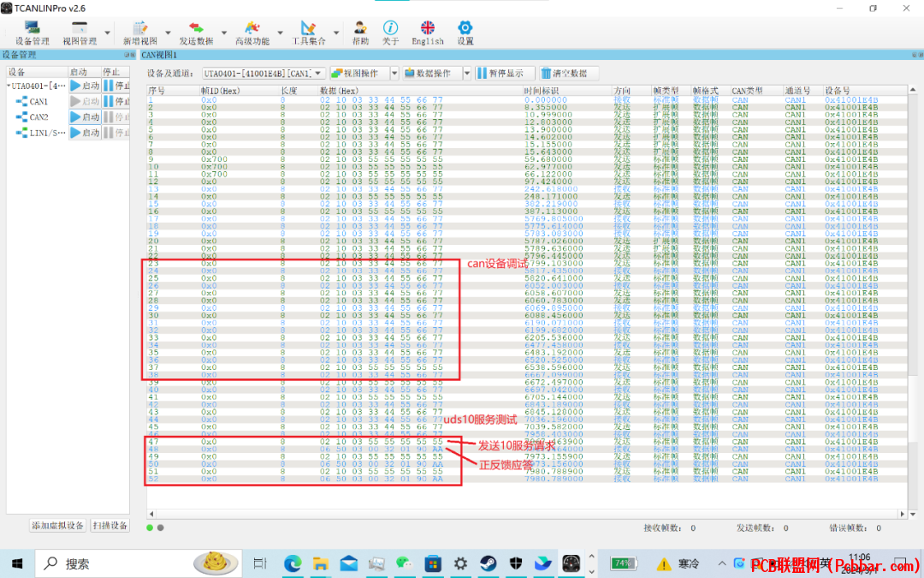Viewport: 924px width, 578px height.
Task: Click the TCANLINPro taskbar icon
Action: (571, 563)
